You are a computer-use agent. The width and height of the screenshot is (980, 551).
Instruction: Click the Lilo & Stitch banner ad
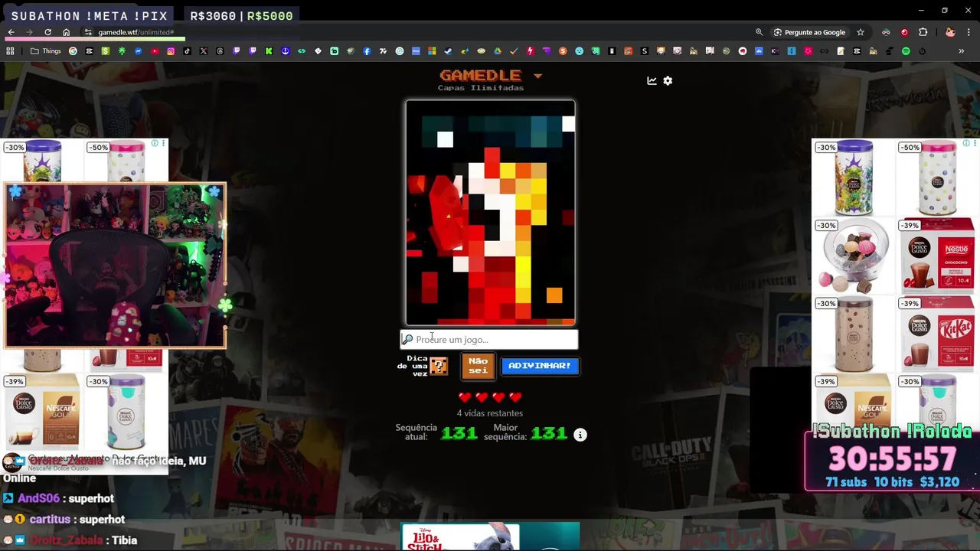tap(491, 537)
